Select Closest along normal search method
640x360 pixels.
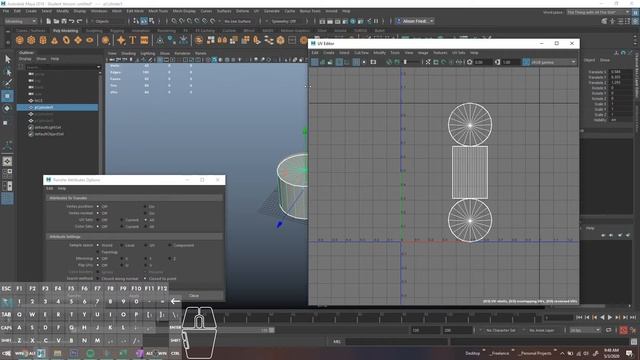[x=98, y=279]
